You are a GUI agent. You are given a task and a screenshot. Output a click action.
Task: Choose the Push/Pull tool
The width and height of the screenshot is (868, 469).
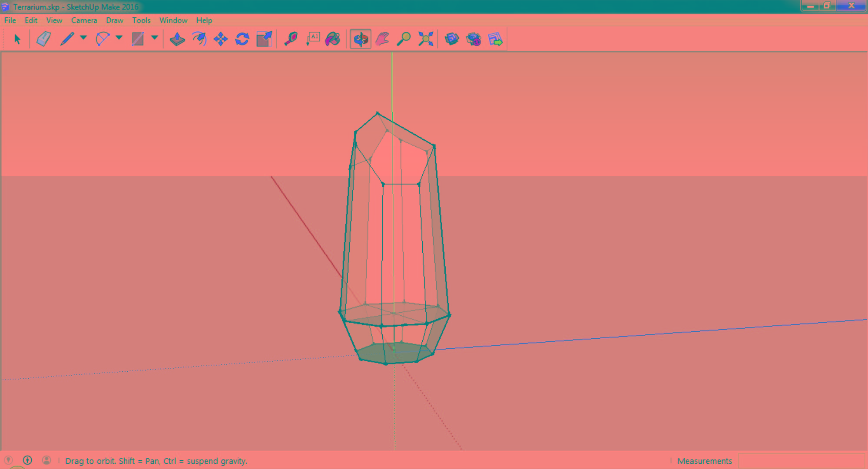tap(177, 39)
